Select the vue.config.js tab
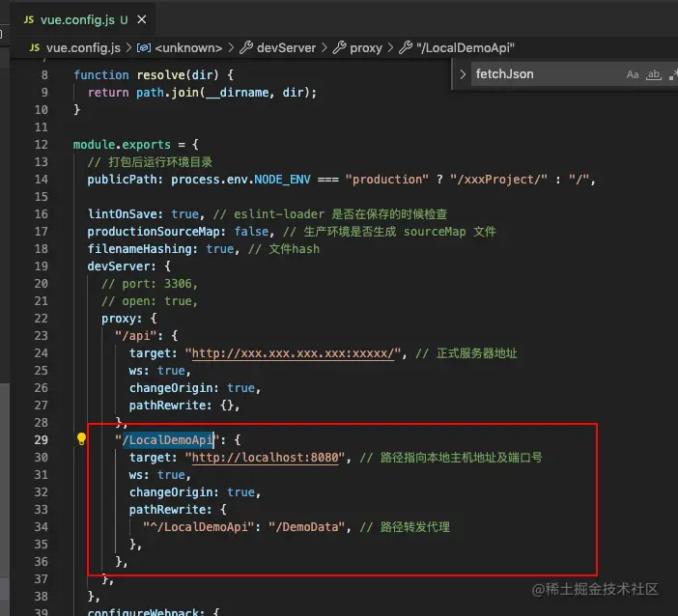Screen dimensions: 678x616 (85, 20)
